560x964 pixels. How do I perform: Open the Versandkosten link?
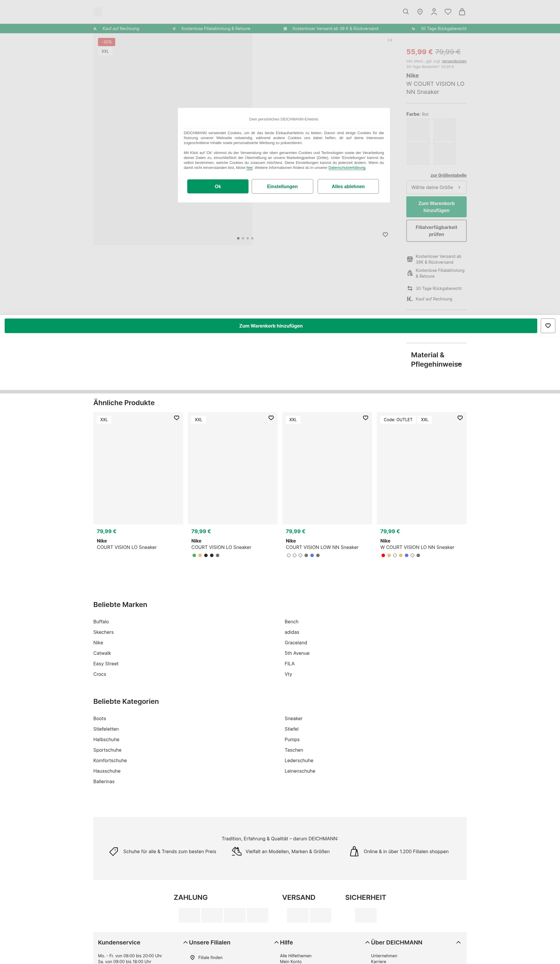(454, 61)
